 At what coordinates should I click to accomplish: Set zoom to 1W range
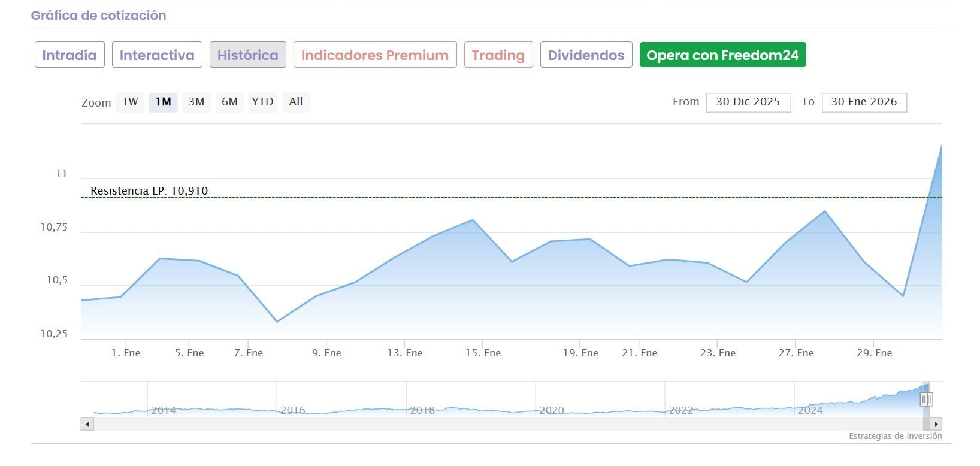click(130, 102)
